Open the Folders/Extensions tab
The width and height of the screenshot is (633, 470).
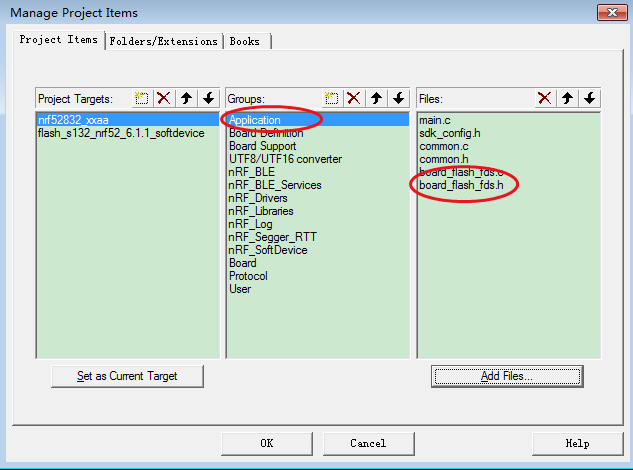(163, 41)
